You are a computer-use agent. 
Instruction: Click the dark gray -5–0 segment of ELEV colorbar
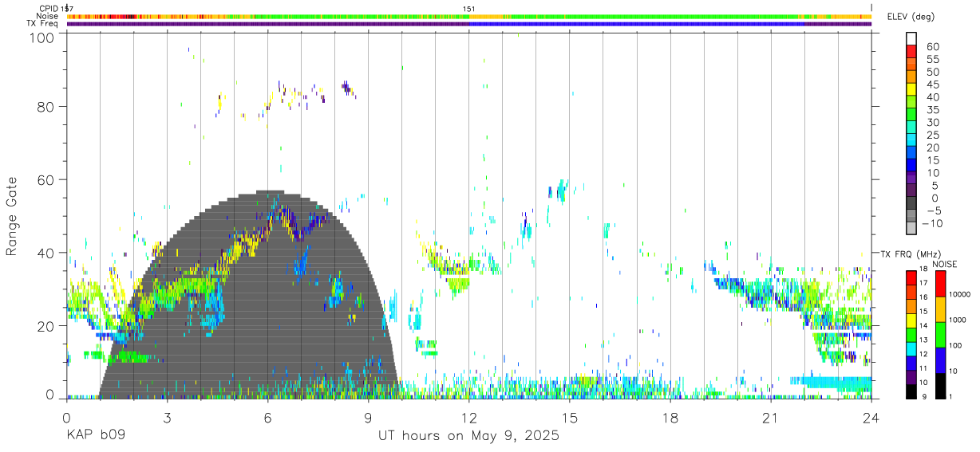click(911, 203)
